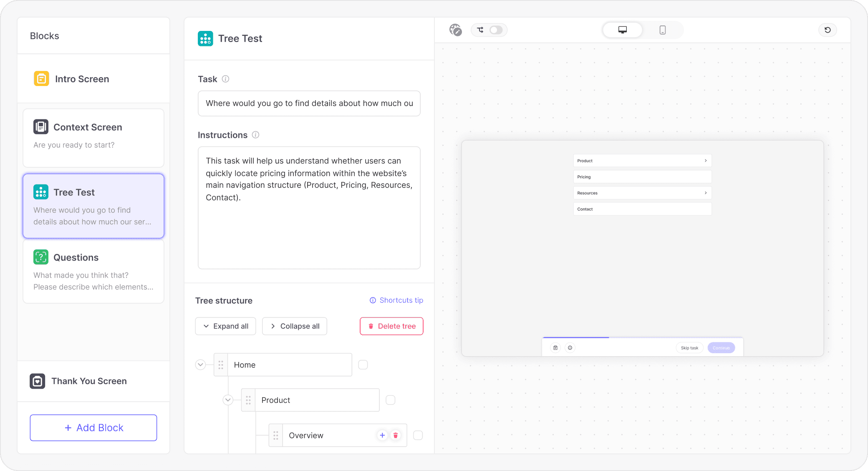
Task: Click the info icon next to Task
Action: point(225,79)
